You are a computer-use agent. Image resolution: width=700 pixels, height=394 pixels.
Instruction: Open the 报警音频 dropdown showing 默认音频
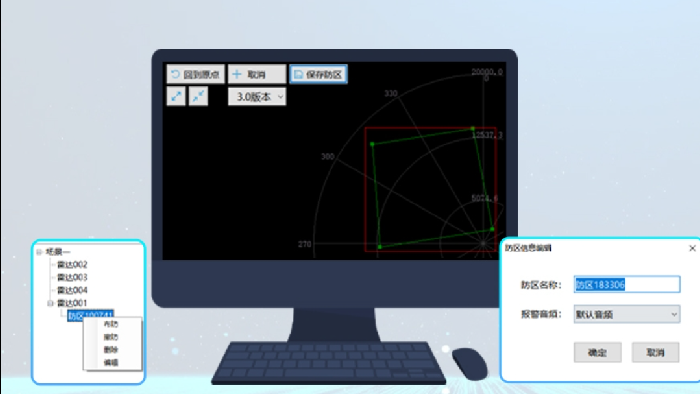(x=627, y=315)
